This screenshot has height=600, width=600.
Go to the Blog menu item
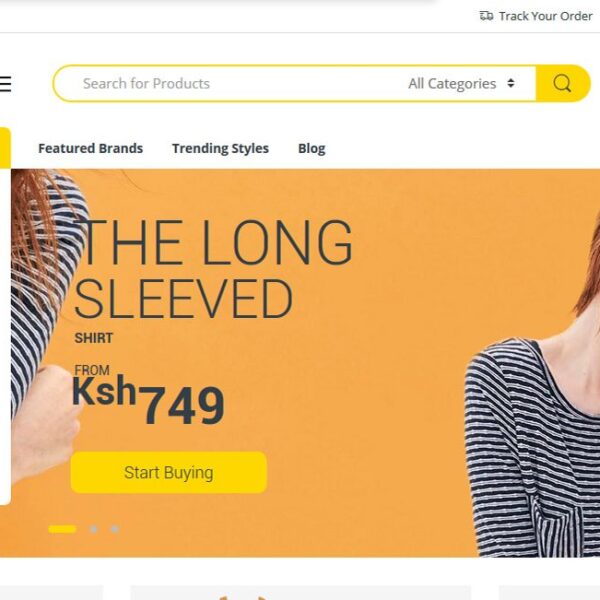(x=311, y=148)
